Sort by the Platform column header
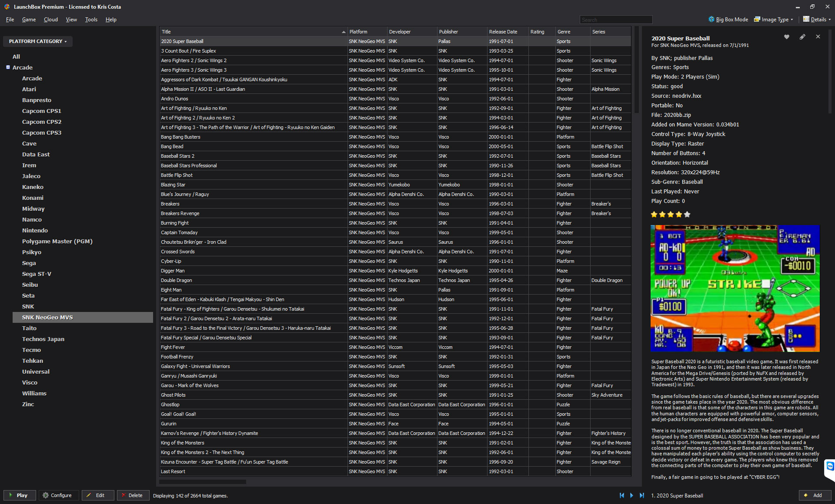 367,32
